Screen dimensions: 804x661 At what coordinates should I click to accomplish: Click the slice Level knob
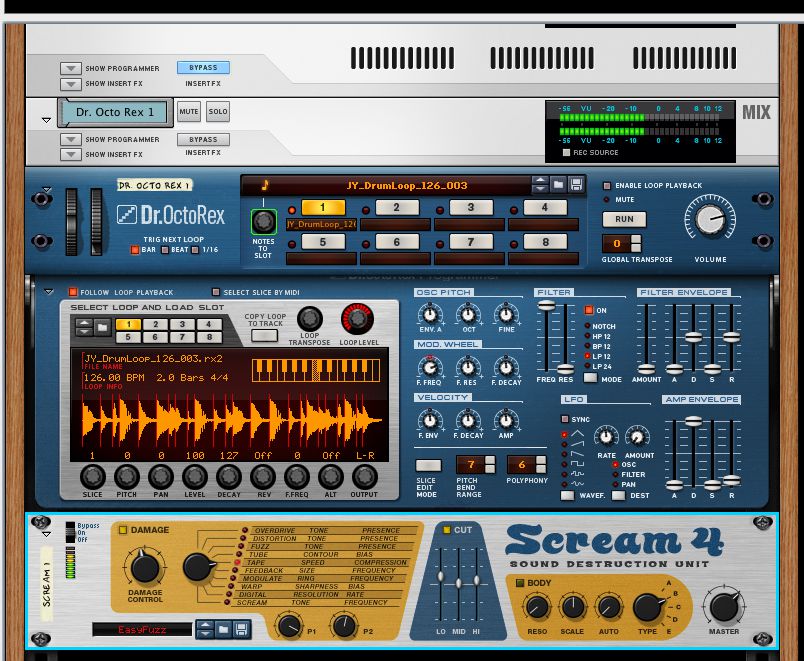coord(194,477)
